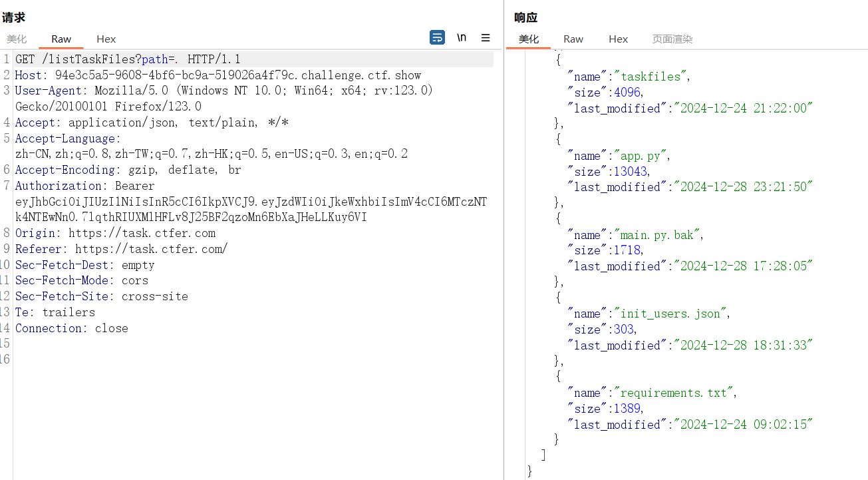Click the Sec-Fetch-Dest empty line
Image resolution: width=868 pixels, height=480 pixels.
tap(85, 265)
